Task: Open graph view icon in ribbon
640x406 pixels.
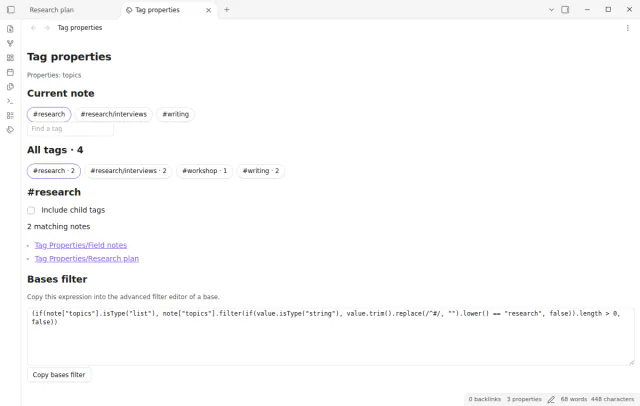Action: pos(10,43)
